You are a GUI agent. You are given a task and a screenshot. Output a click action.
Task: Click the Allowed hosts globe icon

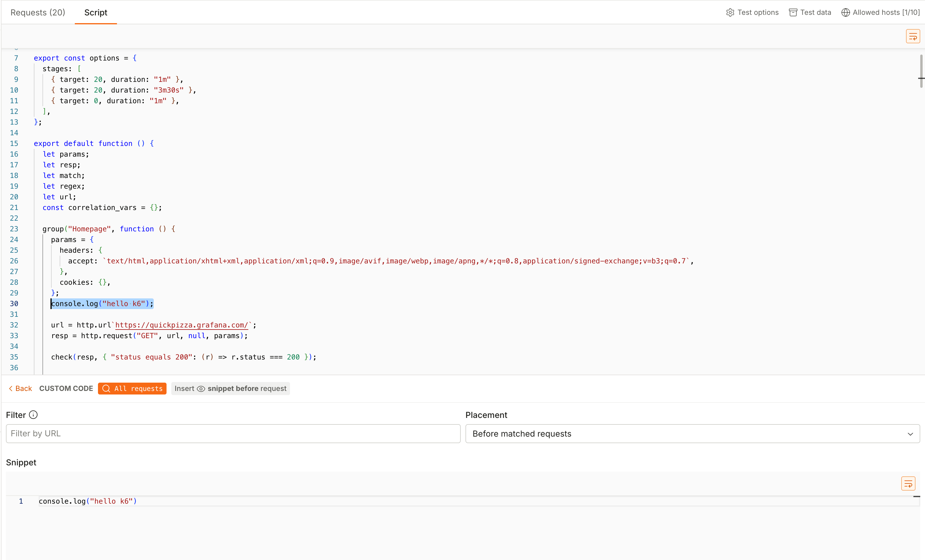(845, 12)
